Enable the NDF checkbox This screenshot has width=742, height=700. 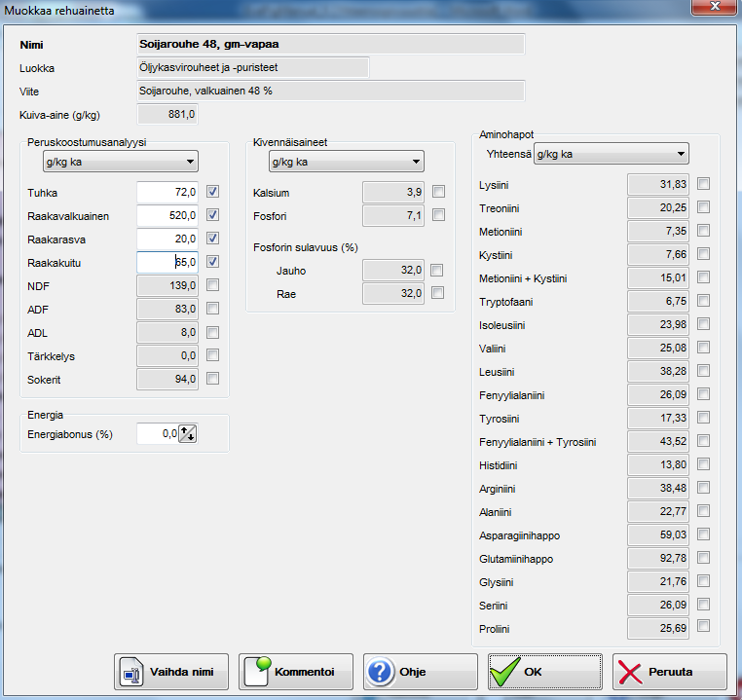tap(212, 285)
